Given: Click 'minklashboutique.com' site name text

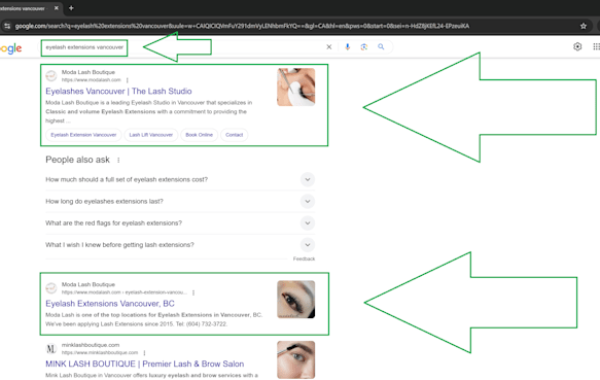Looking at the screenshot, I should tap(90, 345).
